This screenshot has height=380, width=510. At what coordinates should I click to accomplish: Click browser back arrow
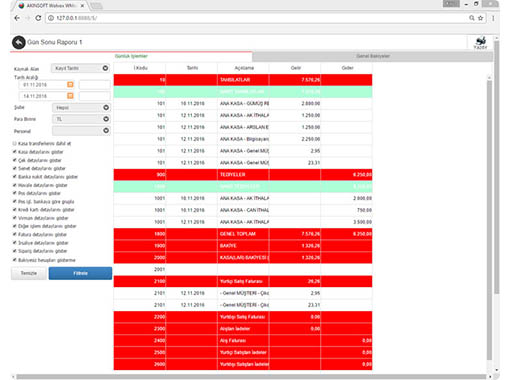17,18
